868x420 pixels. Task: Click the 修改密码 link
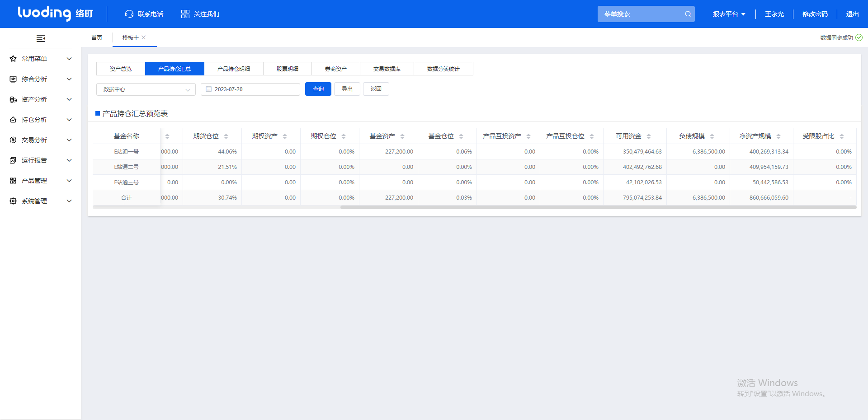pyautogui.click(x=815, y=14)
